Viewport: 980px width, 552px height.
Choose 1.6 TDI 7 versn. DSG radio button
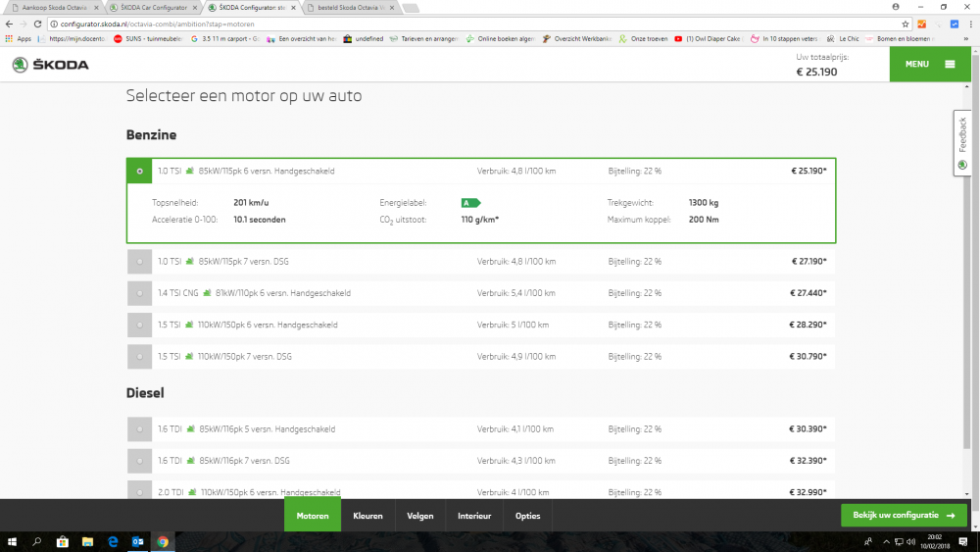point(139,461)
